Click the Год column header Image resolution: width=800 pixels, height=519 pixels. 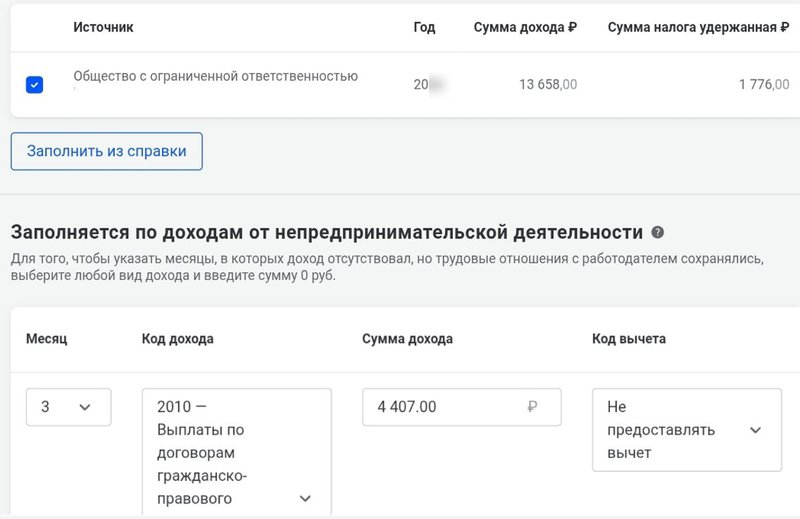point(424,27)
